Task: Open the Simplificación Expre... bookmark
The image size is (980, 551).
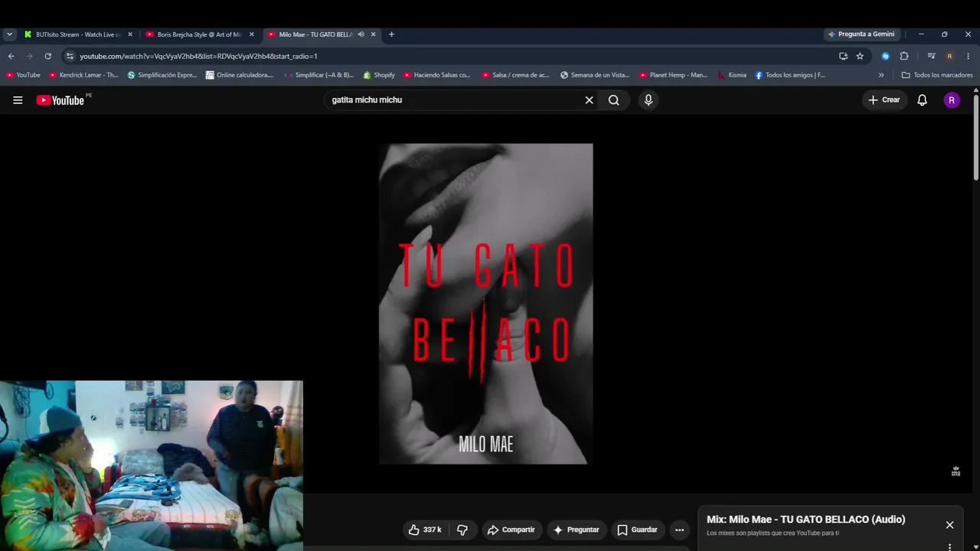Action: 162,75
